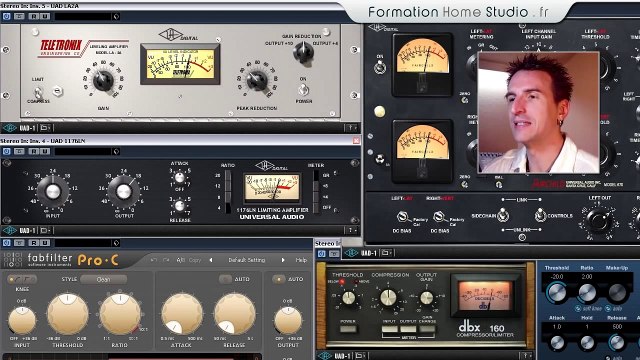Toggle the Pro-C window bypass power button
Image resolution: width=640 pixels, height=360 pixels.
tap(7, 243)
